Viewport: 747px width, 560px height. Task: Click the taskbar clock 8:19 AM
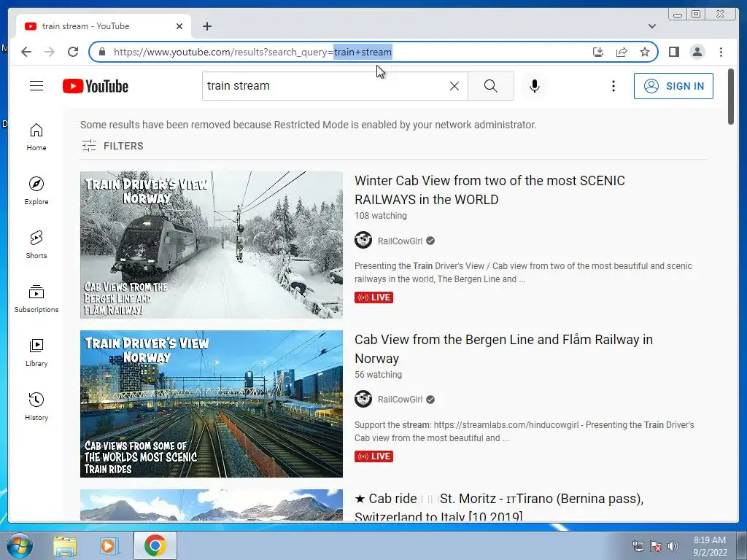(710, 546)
